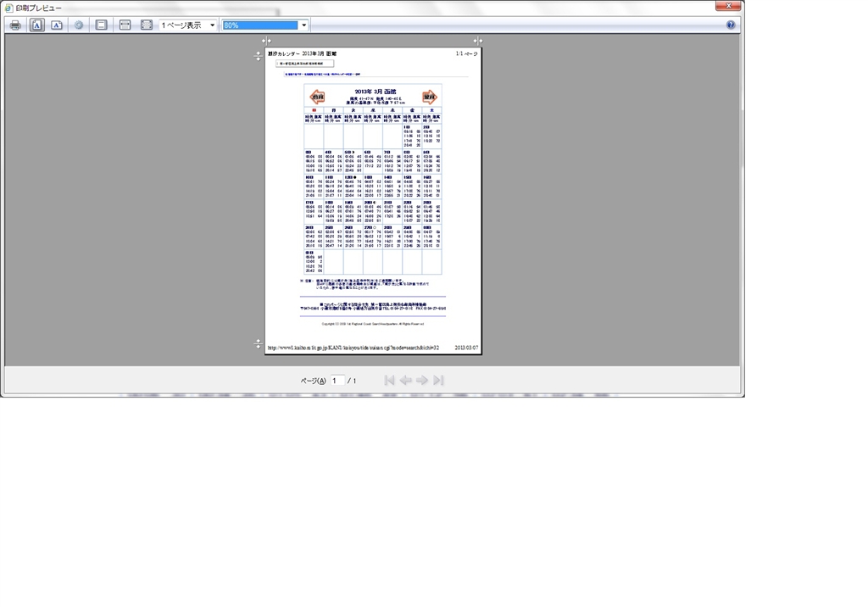The width and height of the screenshot is (868, 607).
Task: Click the 印刷プレビュー window title
Action: point(39,8)
